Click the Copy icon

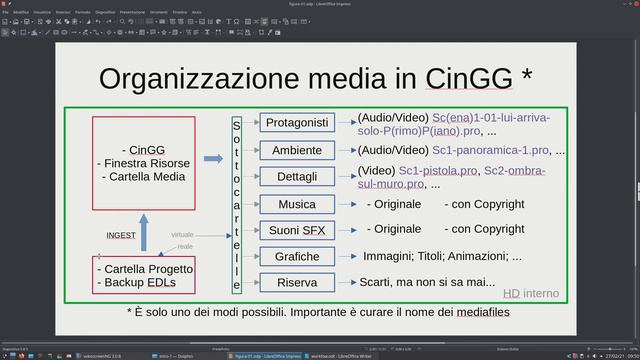coord(67,22)
